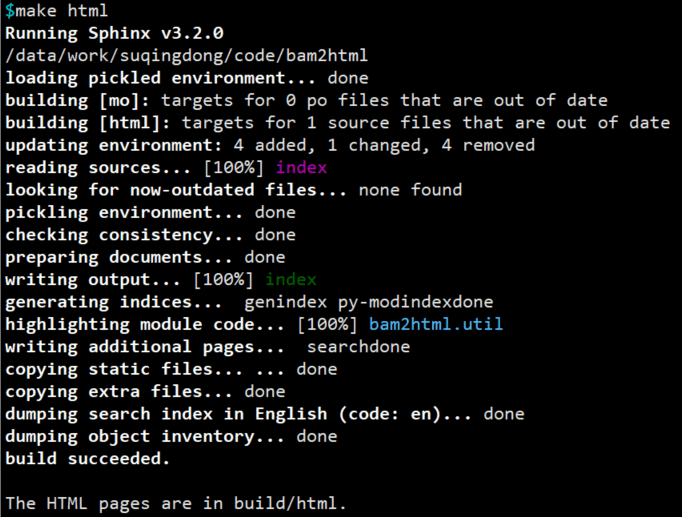Click the 'build succeeded.' message

(x=87, y=458)
